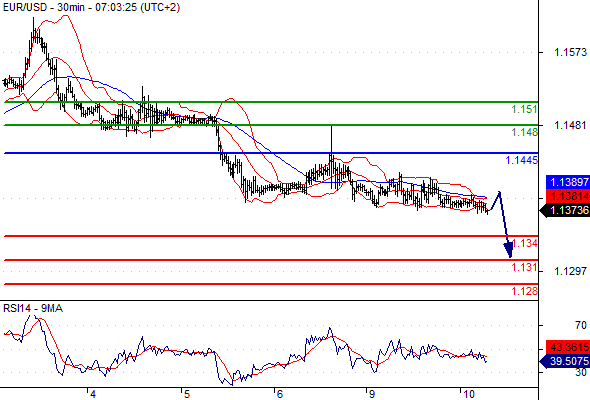590x400 pixels.
Task: Click the blue 1.1445 pivot label
Action: [522, 160]
